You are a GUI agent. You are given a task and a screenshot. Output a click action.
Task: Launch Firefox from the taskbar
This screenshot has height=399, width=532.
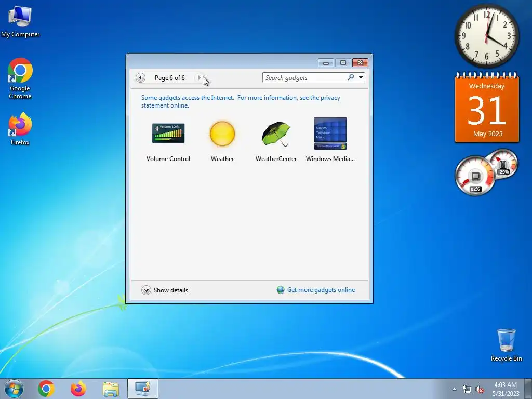(78, 389)
